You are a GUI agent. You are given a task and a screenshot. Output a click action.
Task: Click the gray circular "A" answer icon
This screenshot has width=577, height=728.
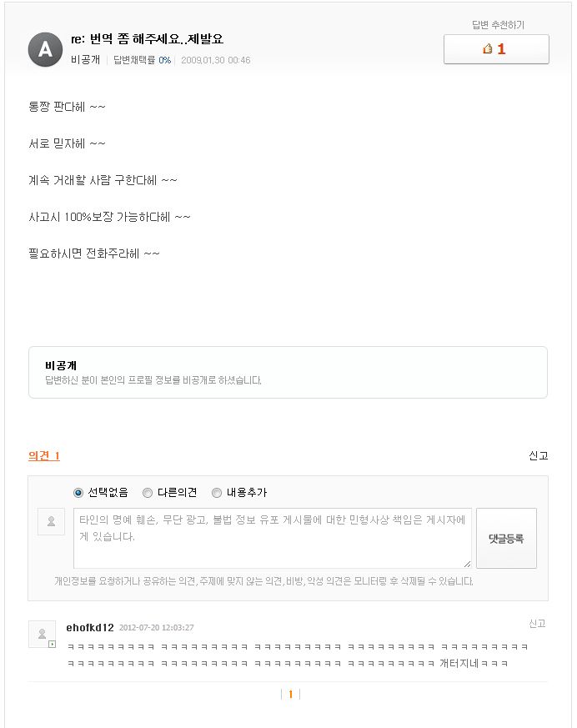[x=45, y=50]
